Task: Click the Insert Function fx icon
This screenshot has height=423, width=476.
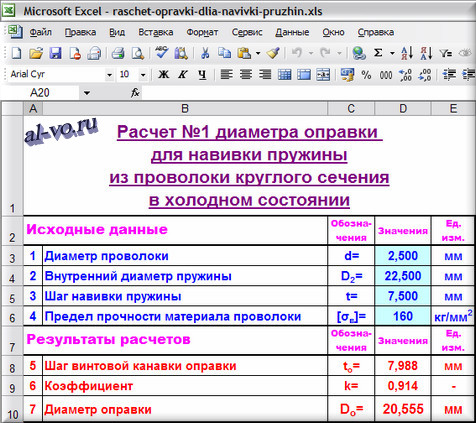Action: (x=135, y=93)
